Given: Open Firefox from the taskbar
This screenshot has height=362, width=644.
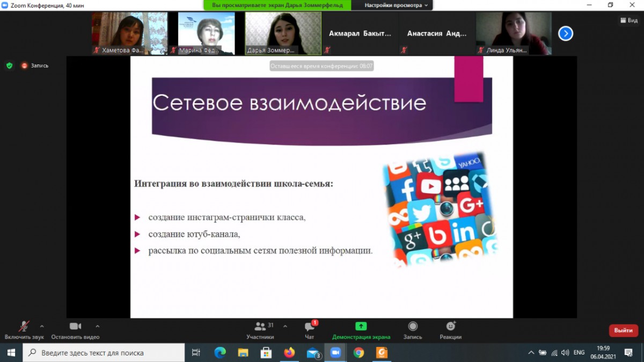Looking at the screenshot, I should (x=290, y=353).
